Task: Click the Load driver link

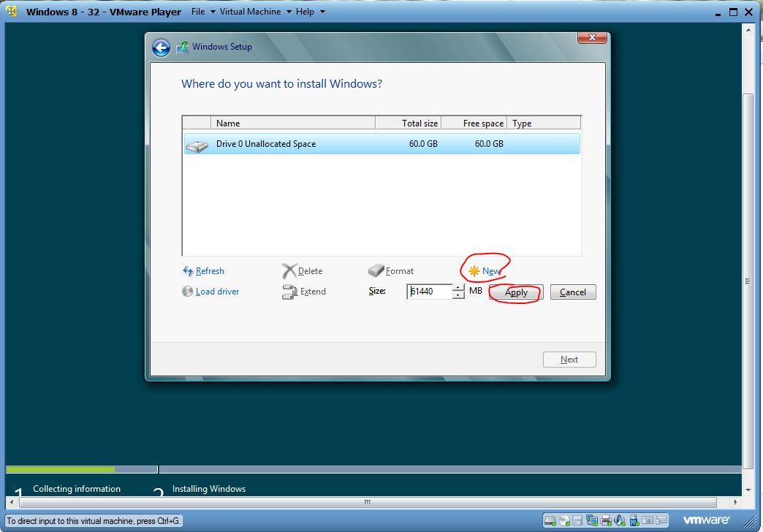Action: (x=210, y=292)
